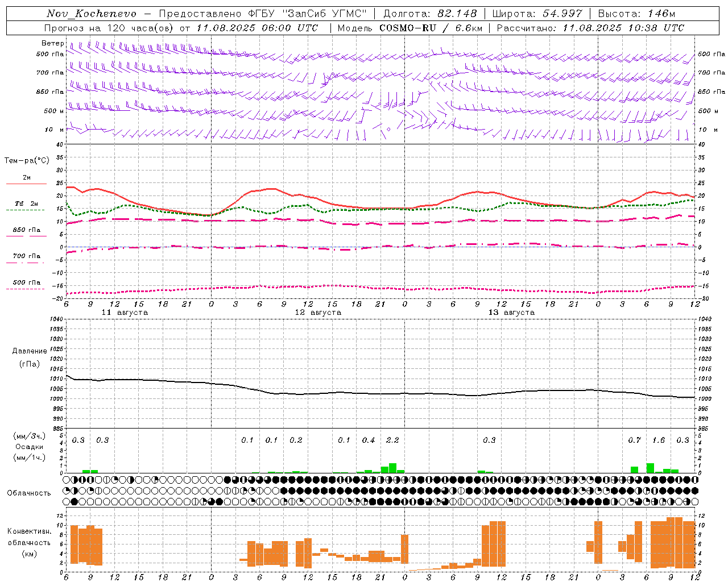Click the (мм/3ч.) units label
Image resolution: width=728 pixels, height=582 pixels.
[x=30, y=436]
